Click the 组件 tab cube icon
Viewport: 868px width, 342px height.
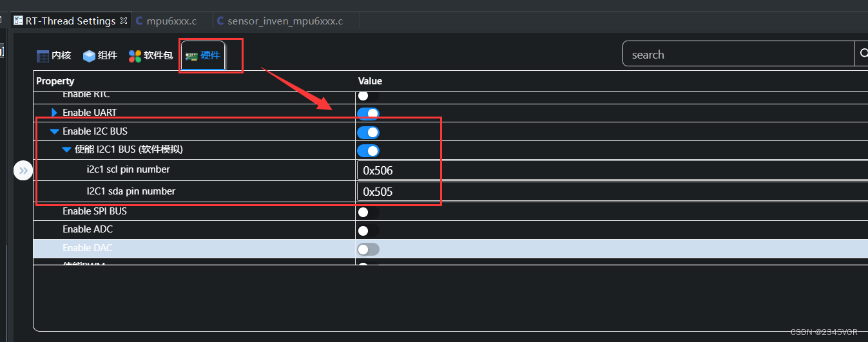pyautogui.click(x=89, y=56)
